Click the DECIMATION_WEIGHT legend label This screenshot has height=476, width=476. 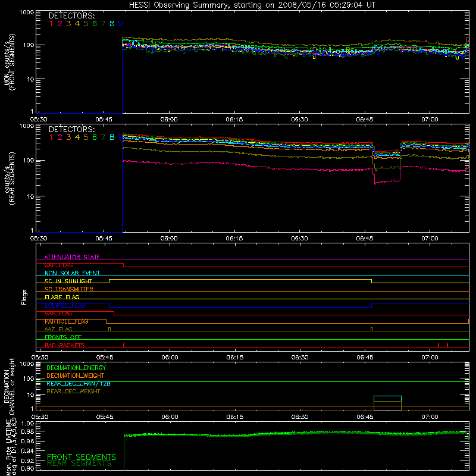click(76, 375)
